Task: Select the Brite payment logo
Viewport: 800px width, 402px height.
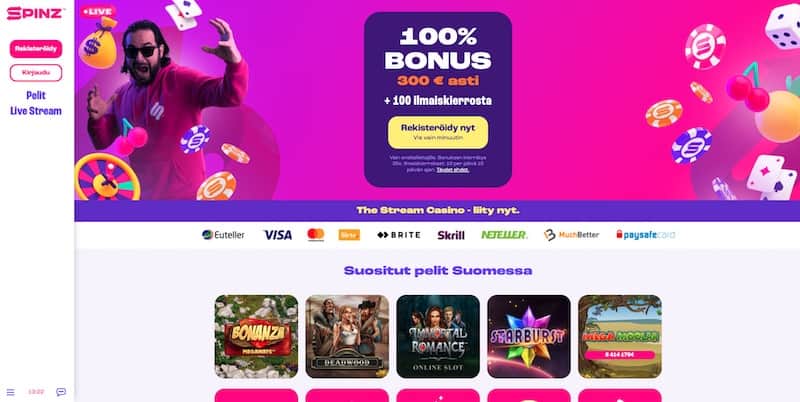Action: click(398, 235)
